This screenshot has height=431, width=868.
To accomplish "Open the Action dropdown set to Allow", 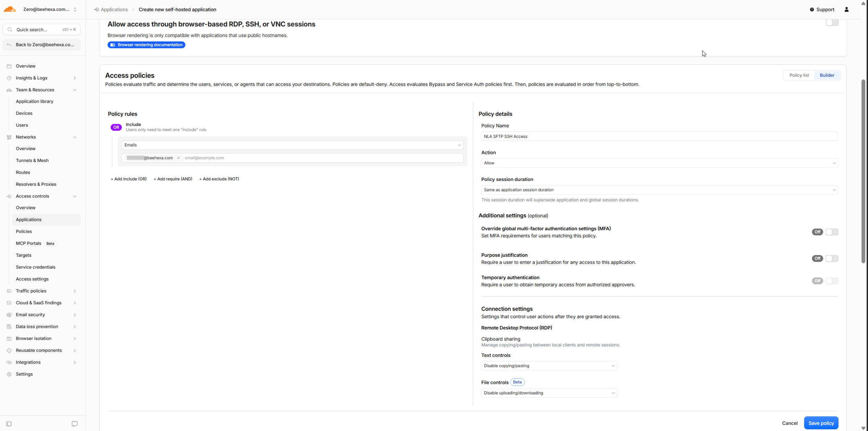I will pyautogui.click(x=659, y=163).
